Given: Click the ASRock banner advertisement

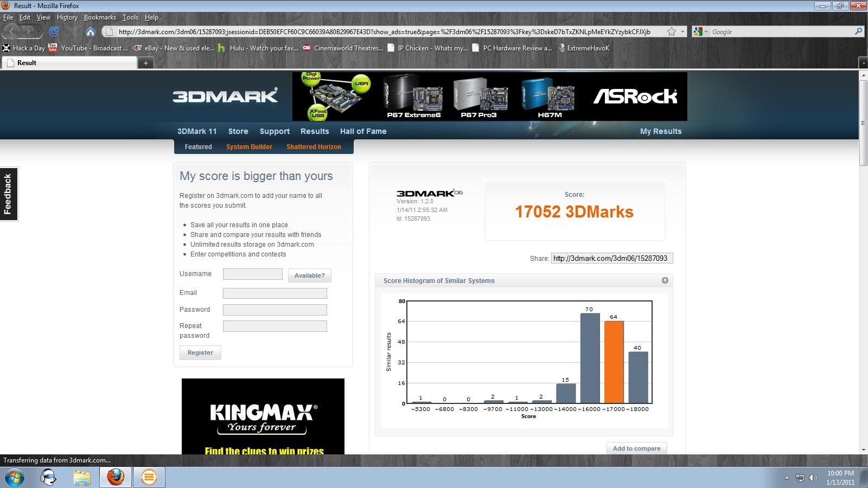Looking at the screenshot, I should (x=490, y=97).
